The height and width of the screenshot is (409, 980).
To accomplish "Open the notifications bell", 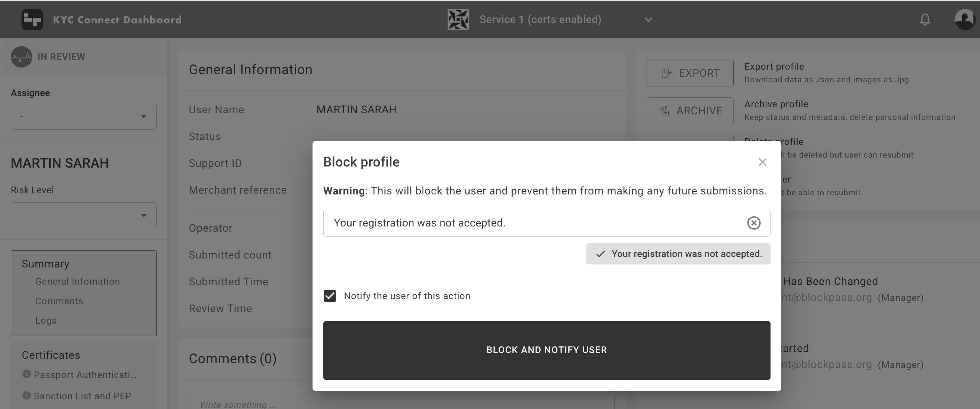I will click(x=925, y=19).
